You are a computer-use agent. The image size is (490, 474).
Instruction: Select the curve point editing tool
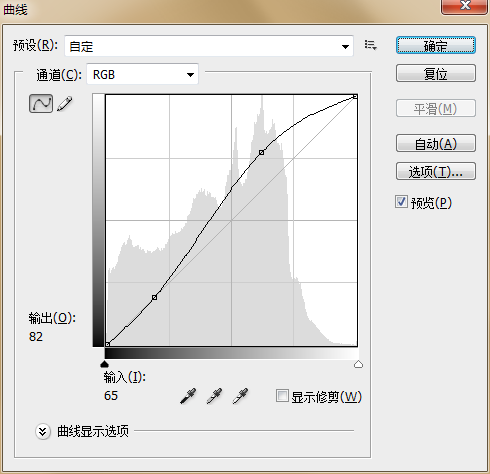[x=41, y=103]
